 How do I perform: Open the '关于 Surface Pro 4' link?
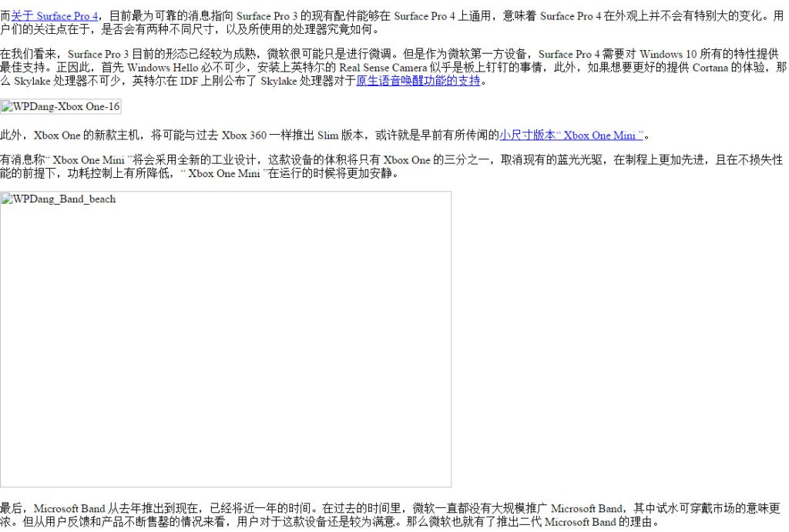tap(55, 16)
